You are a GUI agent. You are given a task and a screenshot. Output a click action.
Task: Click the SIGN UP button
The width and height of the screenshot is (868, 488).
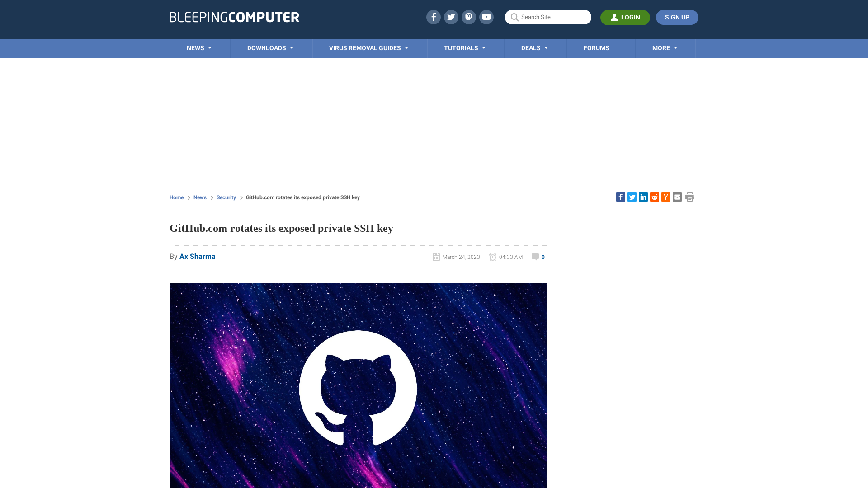point(677,17)
